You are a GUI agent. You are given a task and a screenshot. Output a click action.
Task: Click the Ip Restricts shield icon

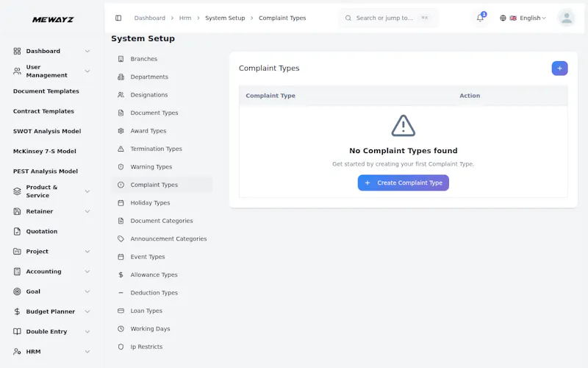point(121,347)
